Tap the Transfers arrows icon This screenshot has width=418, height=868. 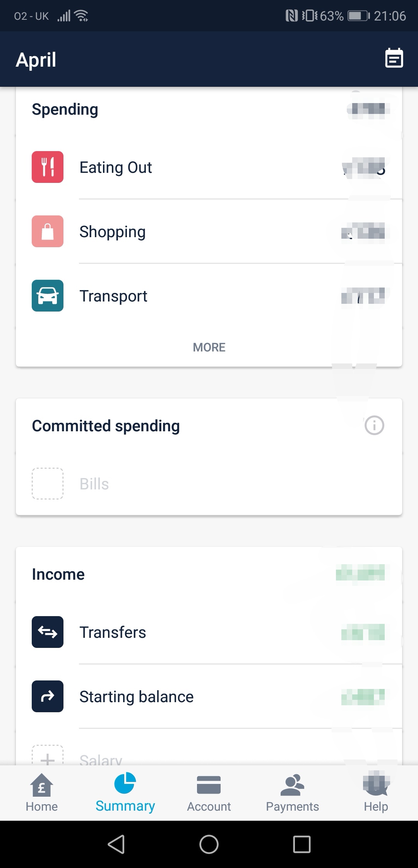tap(48, 632)
